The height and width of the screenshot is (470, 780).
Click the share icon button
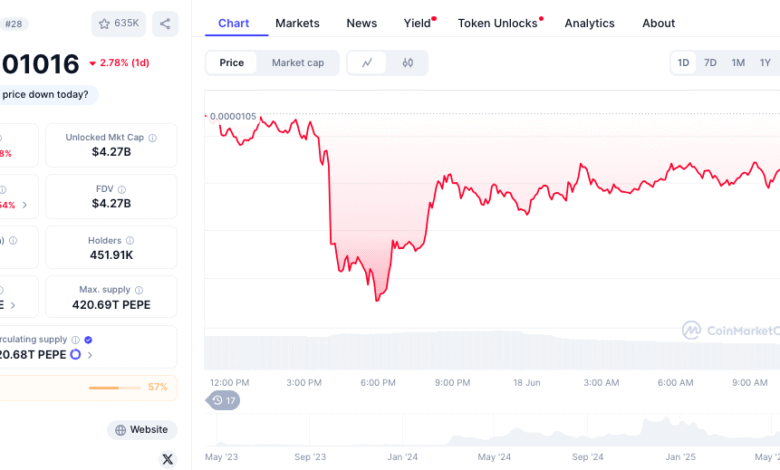[x=165, y=23]
